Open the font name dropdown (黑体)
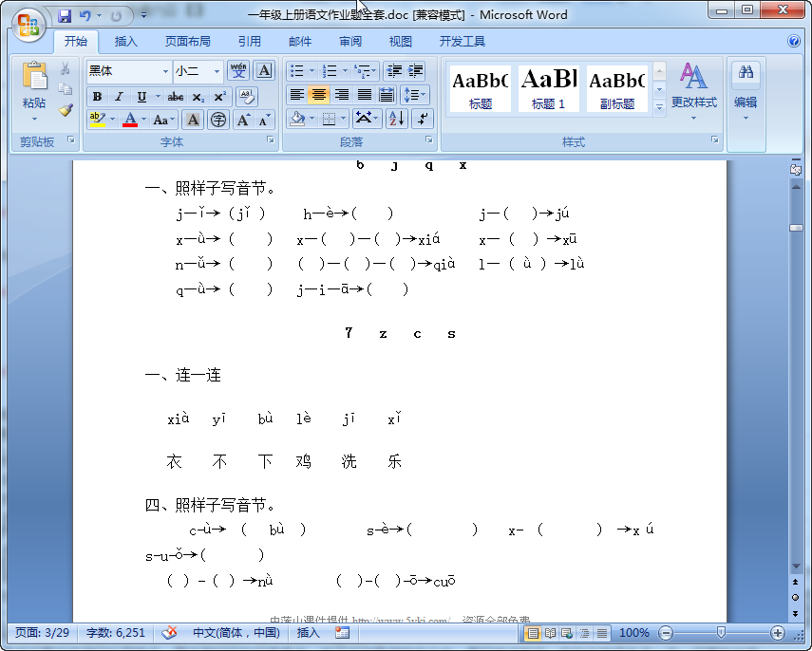812x651 pixels. pos(165,71)
